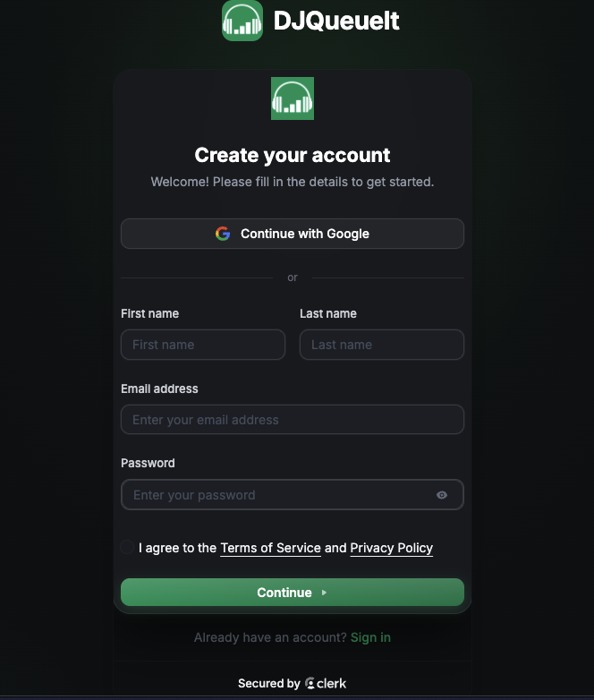The height and width of the screenshot is (700, 594).
Task: Click into the Email address field
Action: [x=293, y=420]
